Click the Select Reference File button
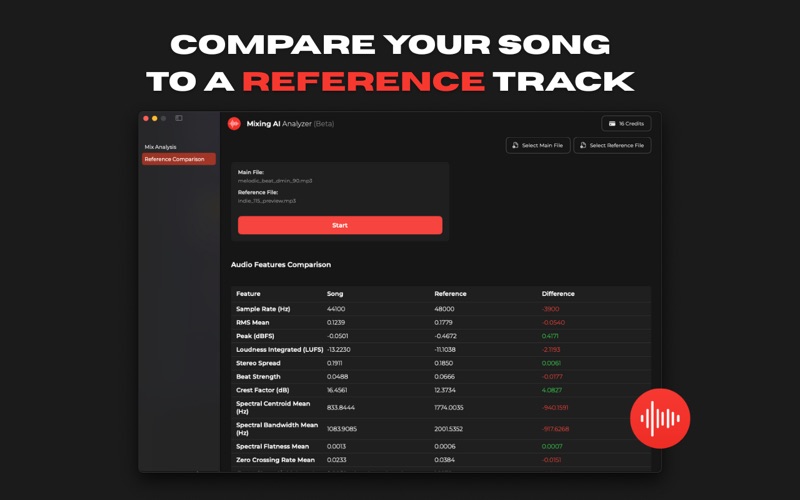Image resolution: width=800 pixels, height=500 pixels. click(612, 145)
